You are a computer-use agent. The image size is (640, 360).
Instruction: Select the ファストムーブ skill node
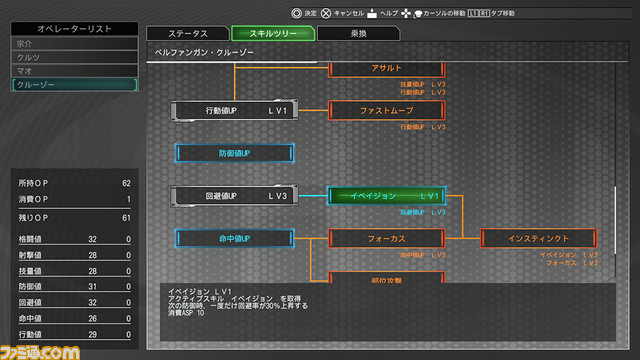click(x=387, y=111)
